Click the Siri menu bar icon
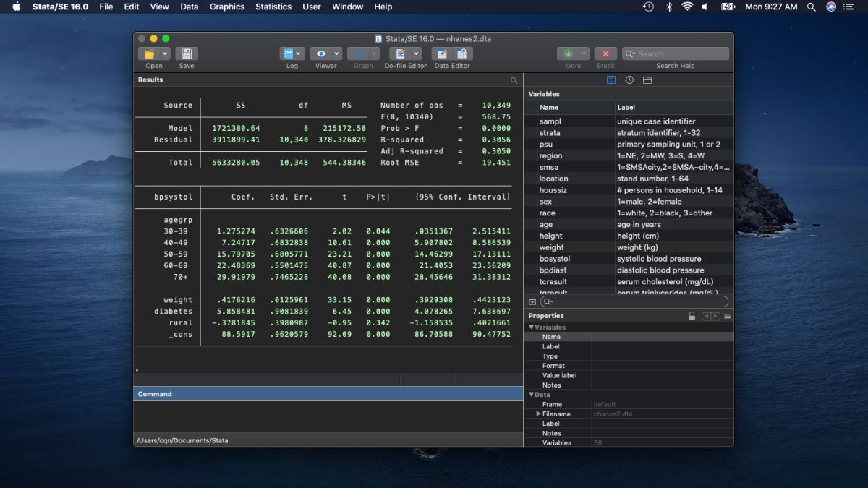 830,7
